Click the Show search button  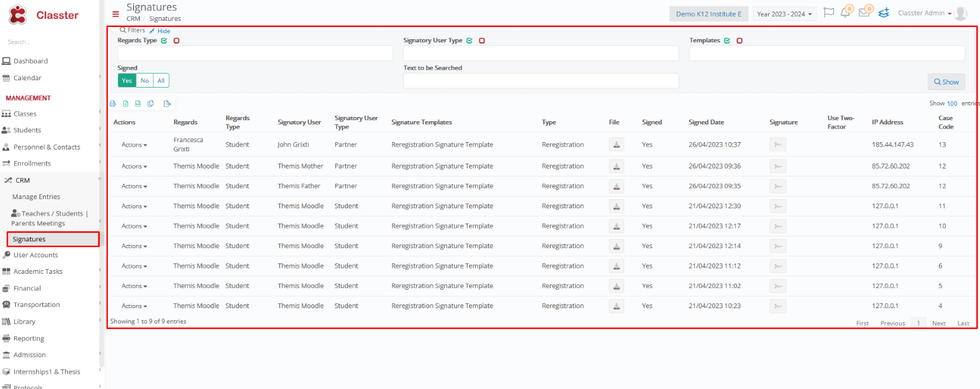coord(946,81)
